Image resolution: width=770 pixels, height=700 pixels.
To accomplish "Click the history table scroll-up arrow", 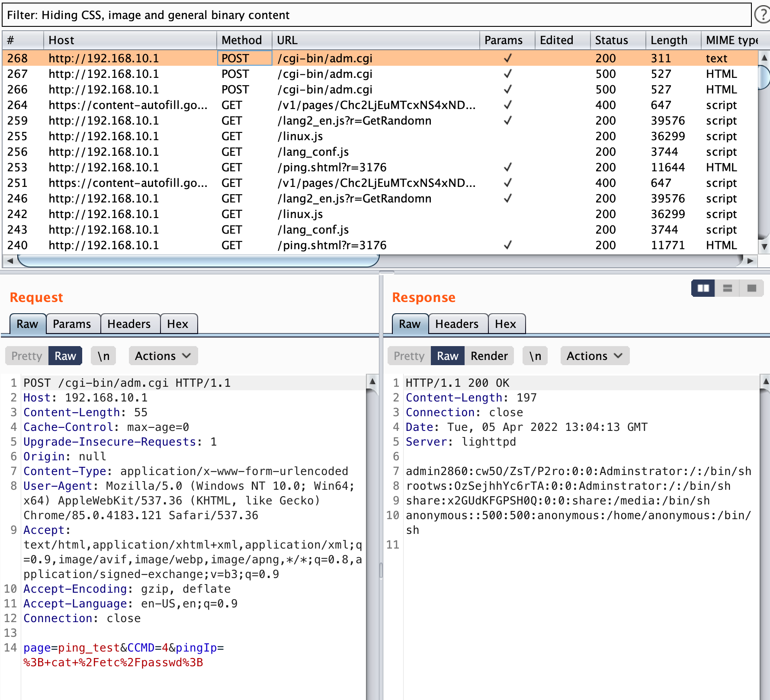I will coord(764,58).
